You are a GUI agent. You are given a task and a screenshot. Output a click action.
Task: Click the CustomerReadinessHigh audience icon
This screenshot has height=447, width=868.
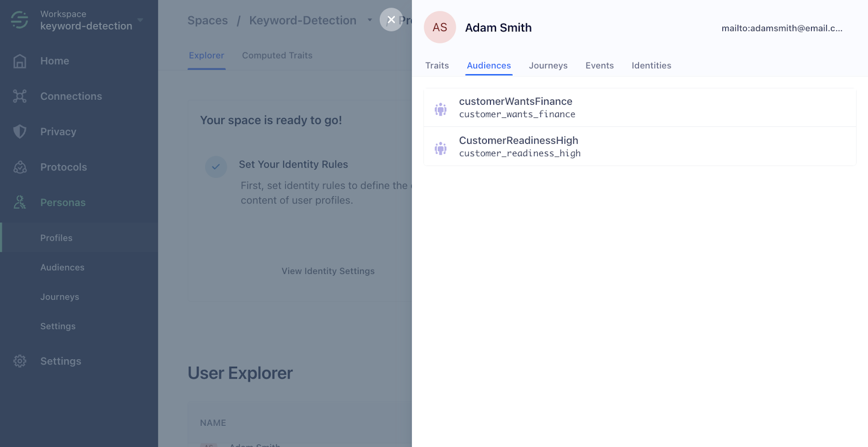coord(441,148)
